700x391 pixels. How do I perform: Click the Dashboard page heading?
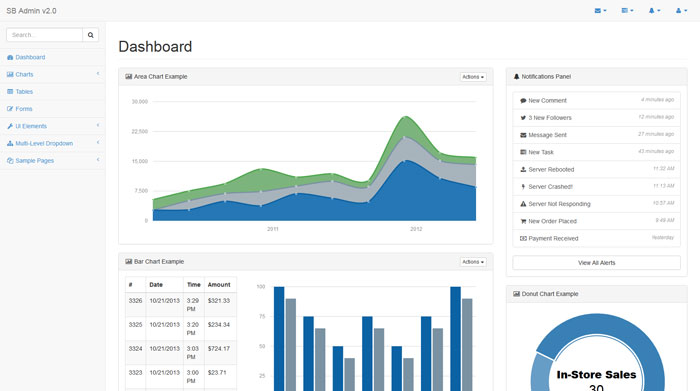(x=155, y=46)
